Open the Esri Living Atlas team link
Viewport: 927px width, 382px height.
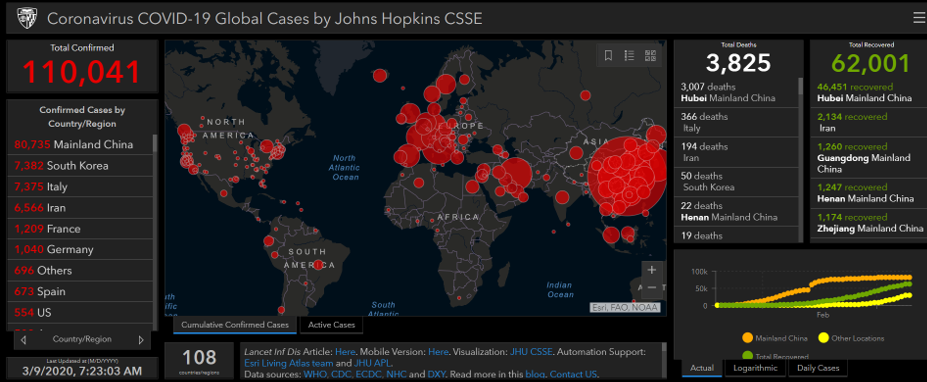(289, 363)
